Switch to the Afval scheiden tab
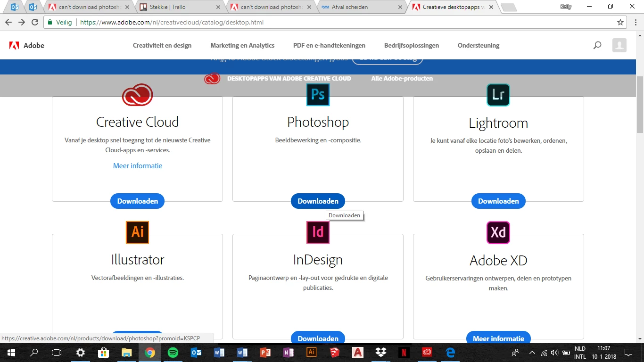Screen dimensions: 644x362 (361, 7)
